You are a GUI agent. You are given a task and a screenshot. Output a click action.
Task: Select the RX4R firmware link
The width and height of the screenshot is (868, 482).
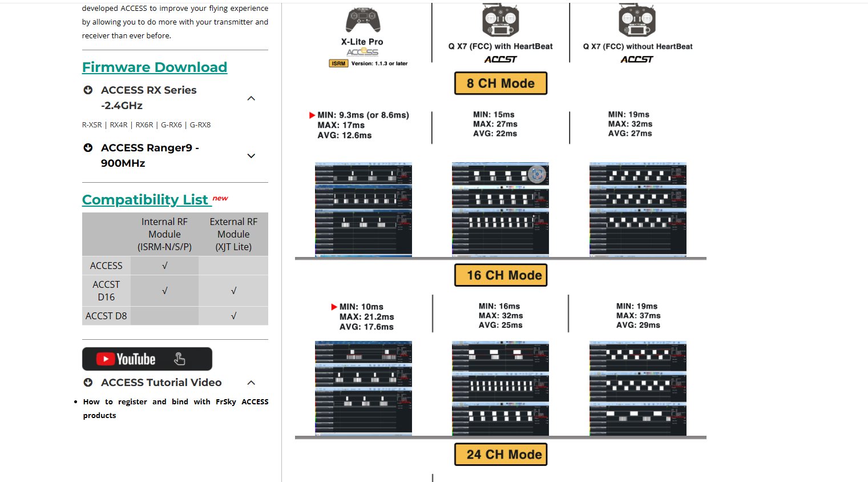119,125
